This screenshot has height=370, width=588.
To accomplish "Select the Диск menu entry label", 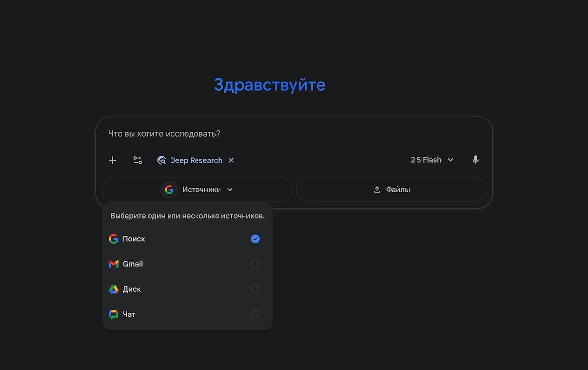I will [132, 289].
